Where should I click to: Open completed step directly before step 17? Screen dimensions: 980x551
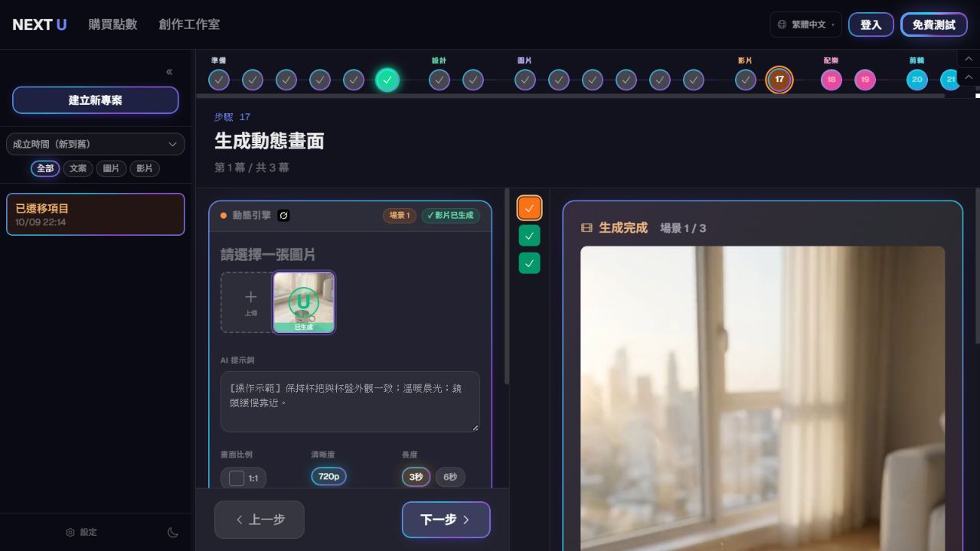(x=746, y=80)
